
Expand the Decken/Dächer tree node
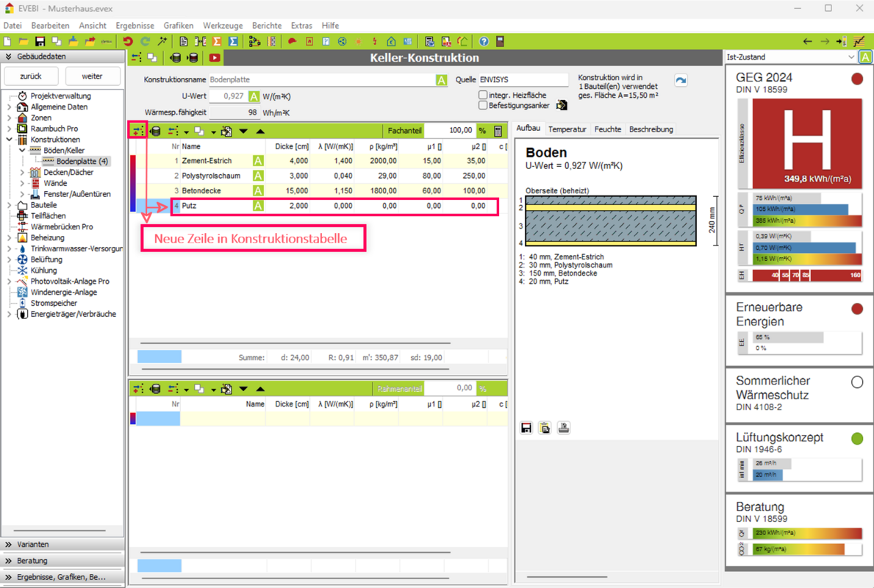pos(23,172)
